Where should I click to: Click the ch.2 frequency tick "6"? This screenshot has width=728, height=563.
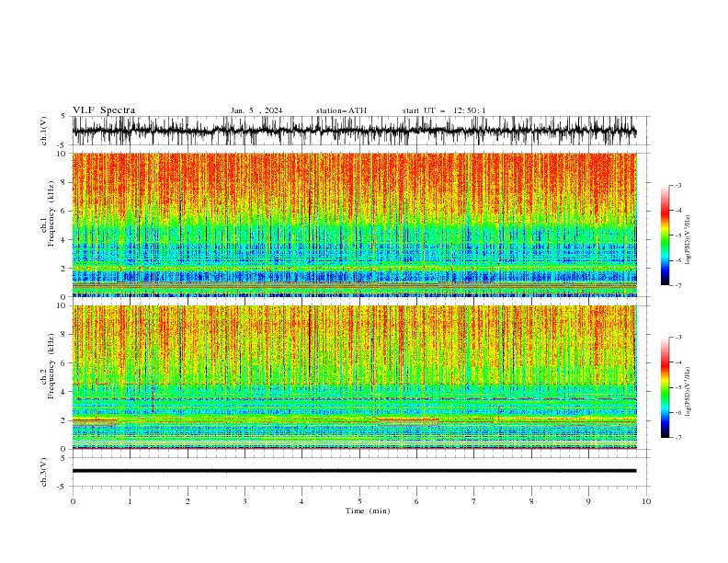coord(64,362)
